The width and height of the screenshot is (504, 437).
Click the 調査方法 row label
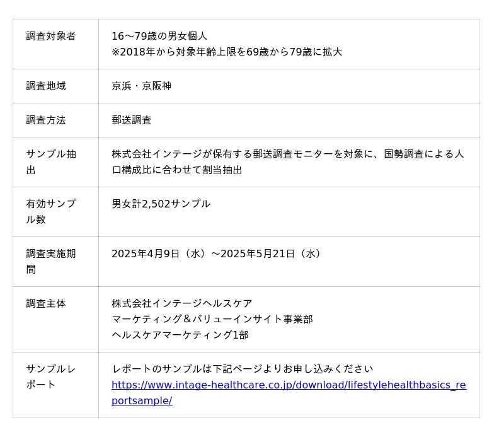click(46, 120)
